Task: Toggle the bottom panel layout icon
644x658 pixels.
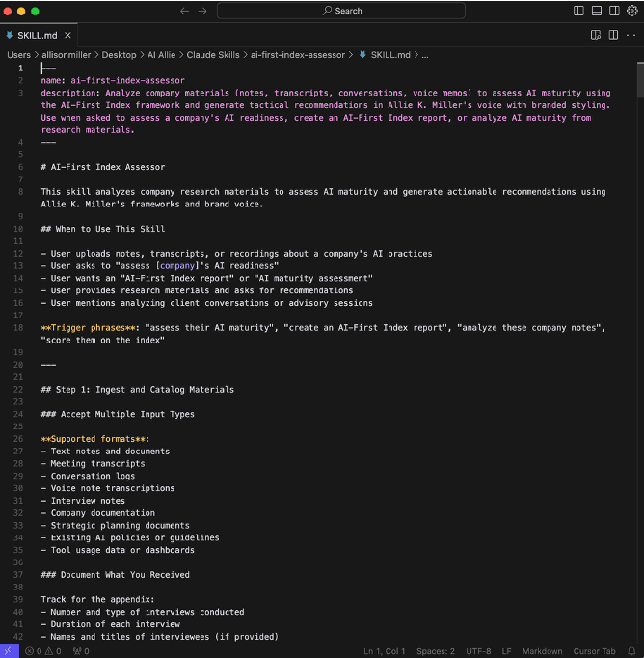Action: (x=596, y=11)
